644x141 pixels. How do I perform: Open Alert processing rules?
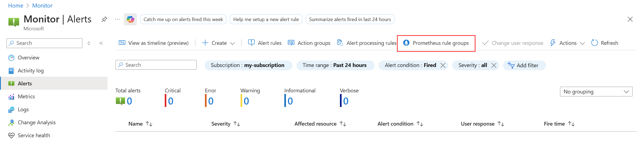(367, 43)
